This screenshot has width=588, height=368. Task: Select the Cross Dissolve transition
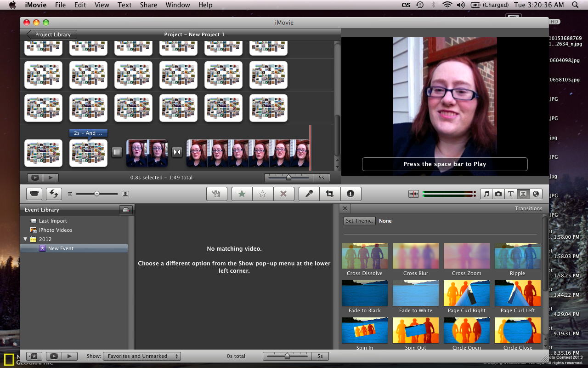pos(365,260)
